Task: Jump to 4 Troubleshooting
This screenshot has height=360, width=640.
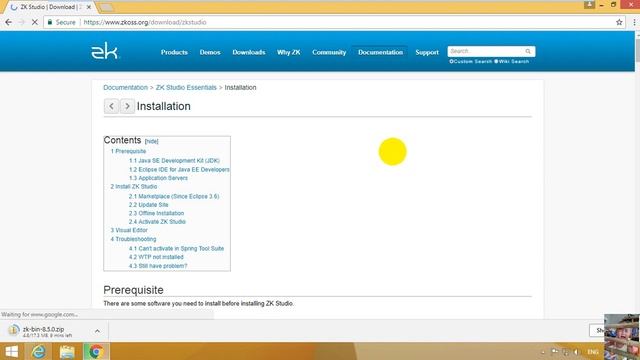Action: pos(133,239)
